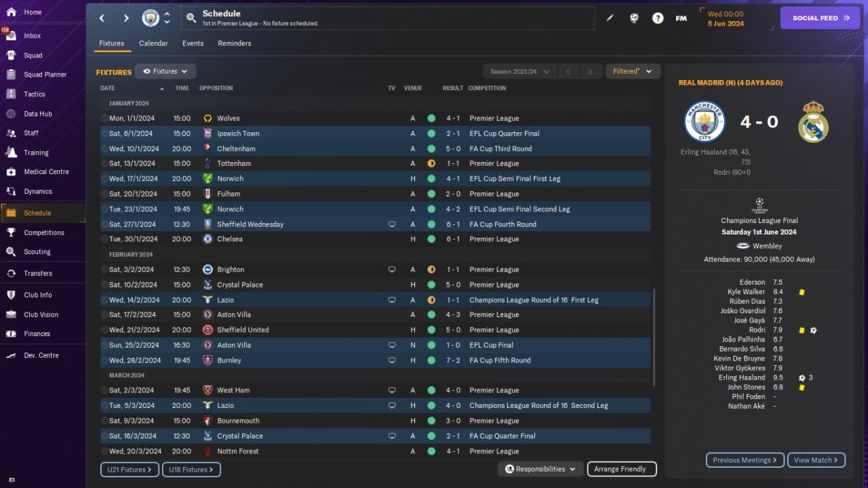This screenshot has width=868, height=488.
Task: Click the U21 Fixtures button
Action: pyautogui.click(x=130, y=470)
